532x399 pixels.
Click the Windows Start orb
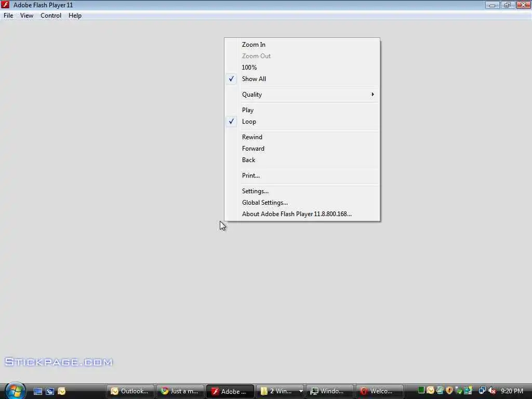(15, 391)
